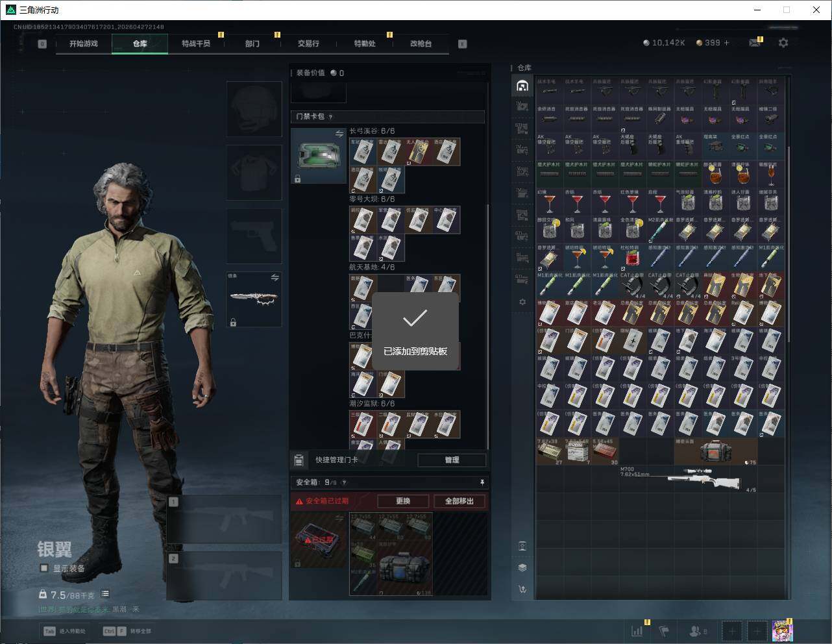The width and height of the screenshot is (832, 644).
Task: Click the lock icon on the knife slot
Action: click(x=233, y=322)
